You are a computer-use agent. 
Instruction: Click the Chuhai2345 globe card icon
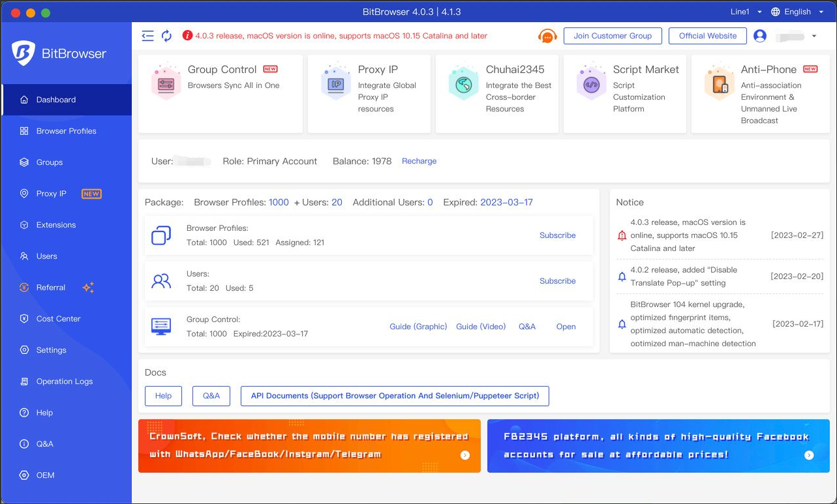(x=464, y=82)
